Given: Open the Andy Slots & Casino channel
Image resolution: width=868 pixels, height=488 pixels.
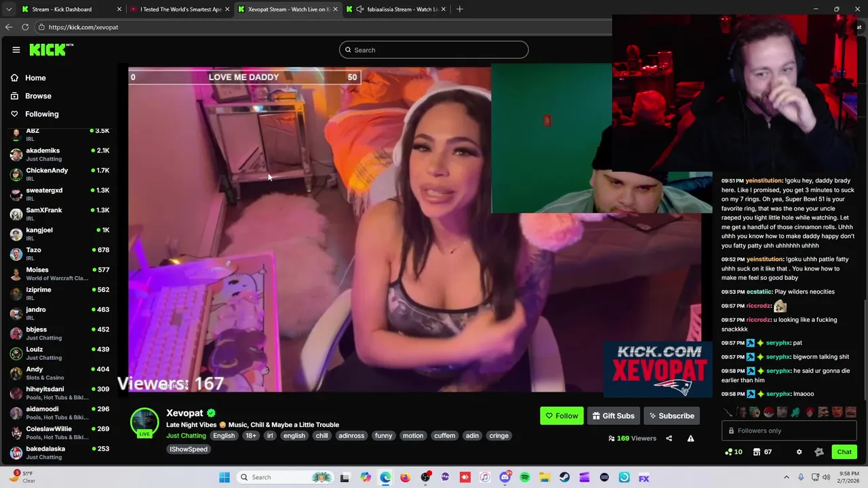Looking at the screenshot, I should point(60,373).
